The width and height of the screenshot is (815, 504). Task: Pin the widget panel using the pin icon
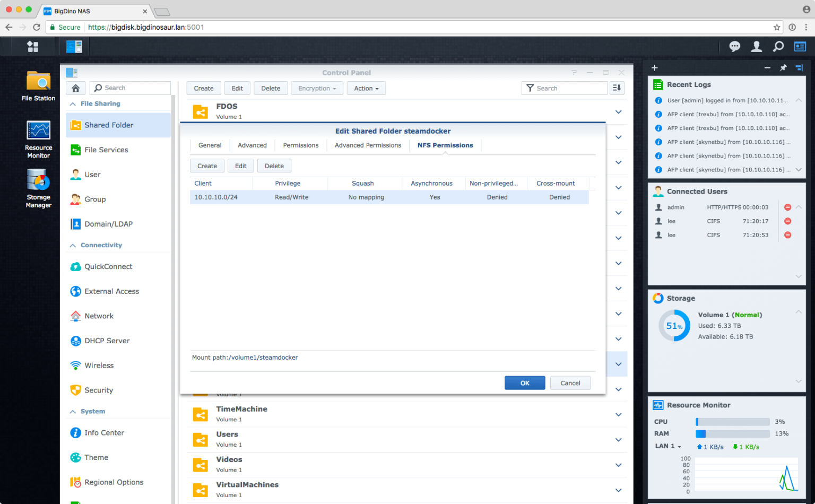point(783,68)
